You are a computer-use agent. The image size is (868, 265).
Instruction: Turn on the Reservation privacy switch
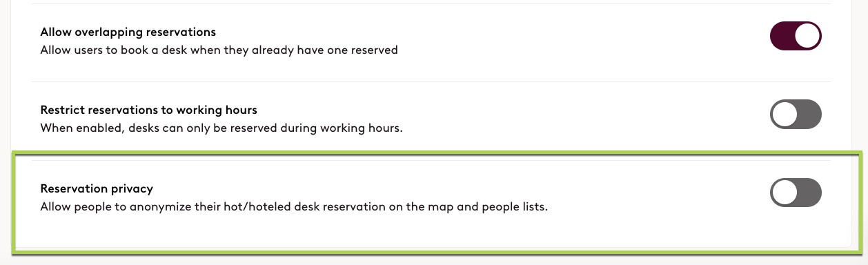[x=796, y=193]
